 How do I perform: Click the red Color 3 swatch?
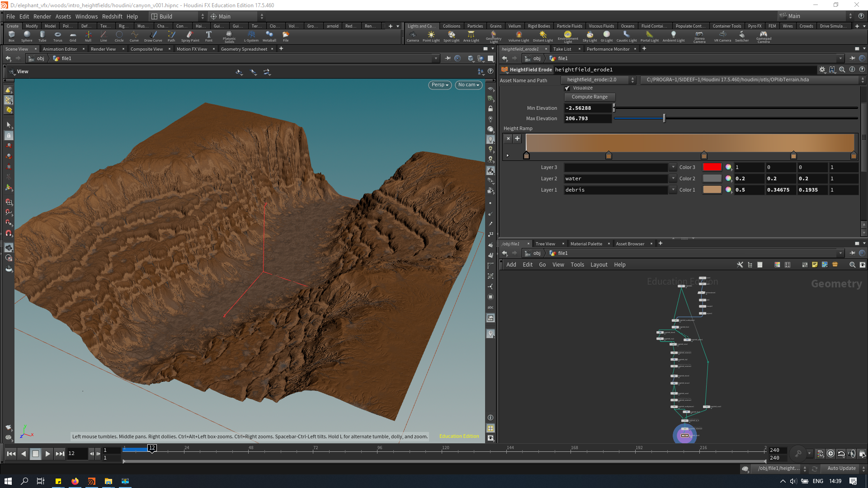(x=712, y=167)
